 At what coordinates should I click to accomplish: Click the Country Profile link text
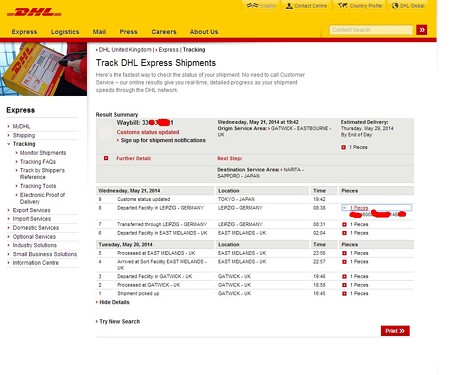pyautogui.click(x=366, y=6)
